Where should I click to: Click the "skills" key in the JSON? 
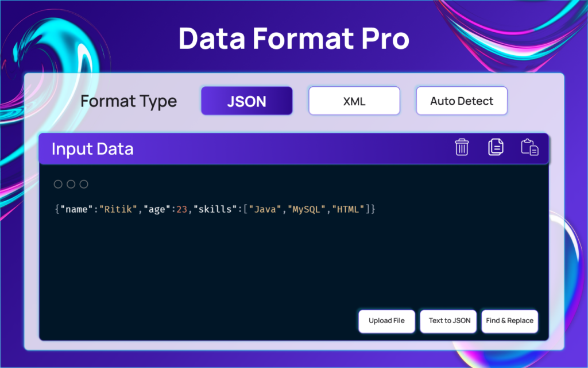pyautogui.click(x=215, y=209)
